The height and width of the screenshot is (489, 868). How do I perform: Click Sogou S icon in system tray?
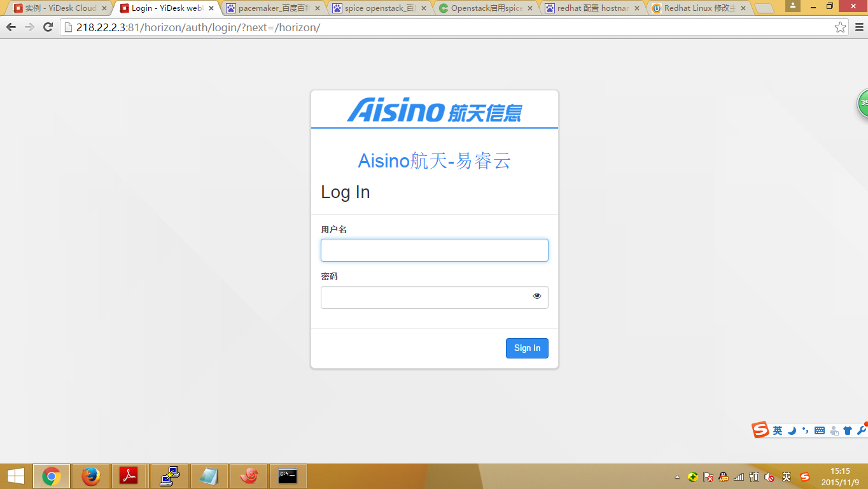pos(804,476)
